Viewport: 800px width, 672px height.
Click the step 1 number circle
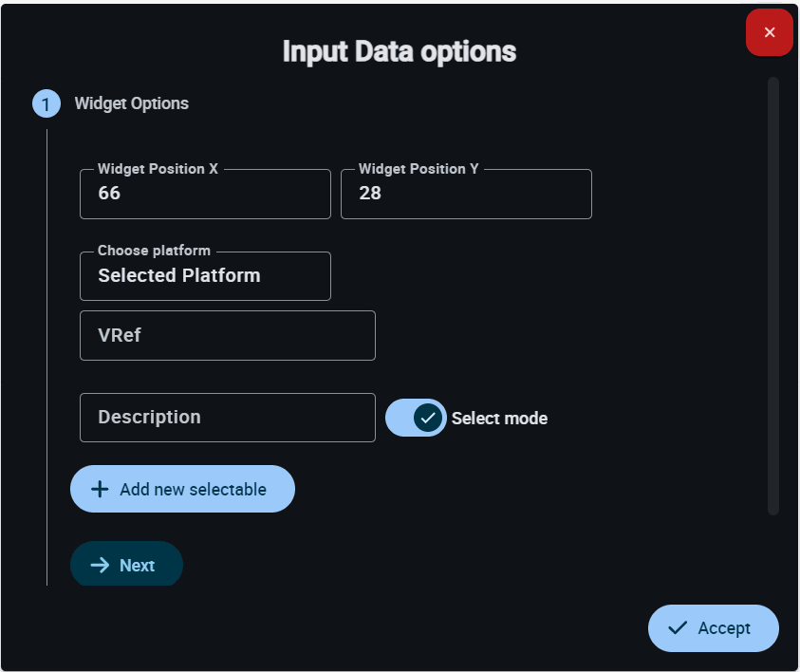47,103
